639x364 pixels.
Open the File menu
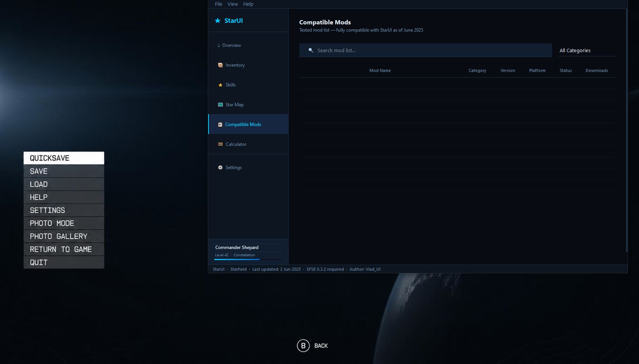coord(218,4)
